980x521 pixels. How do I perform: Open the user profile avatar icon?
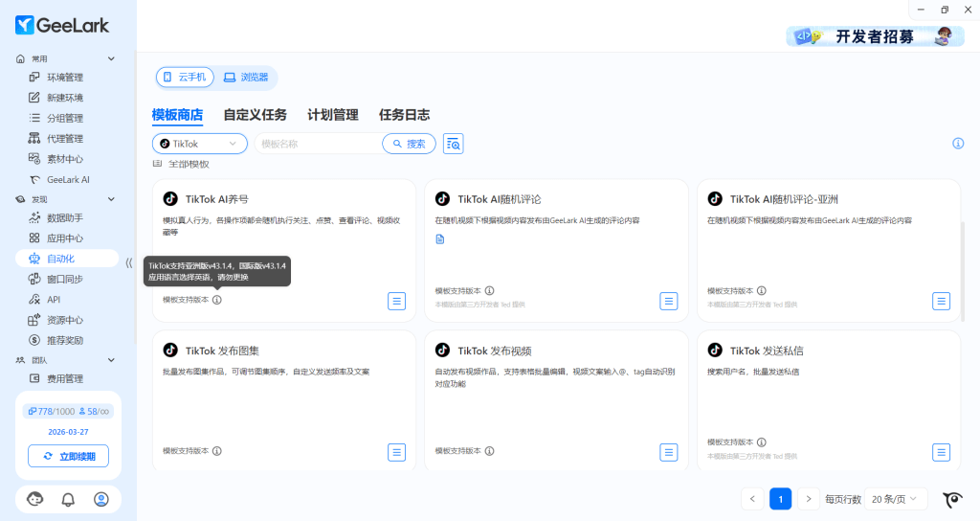pyautogui.click(x=101, y=499)
